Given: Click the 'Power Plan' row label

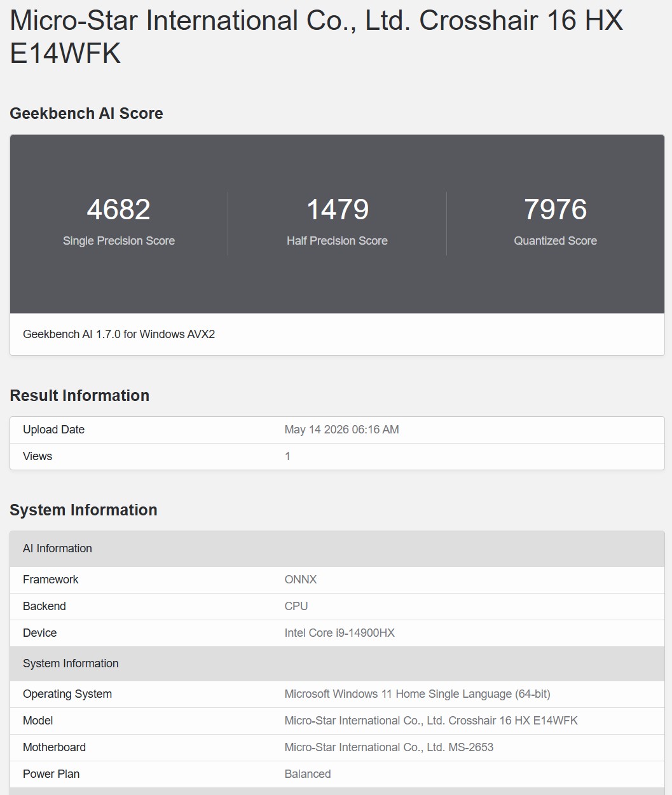Looking at the screenshot, I should point(51,774).
